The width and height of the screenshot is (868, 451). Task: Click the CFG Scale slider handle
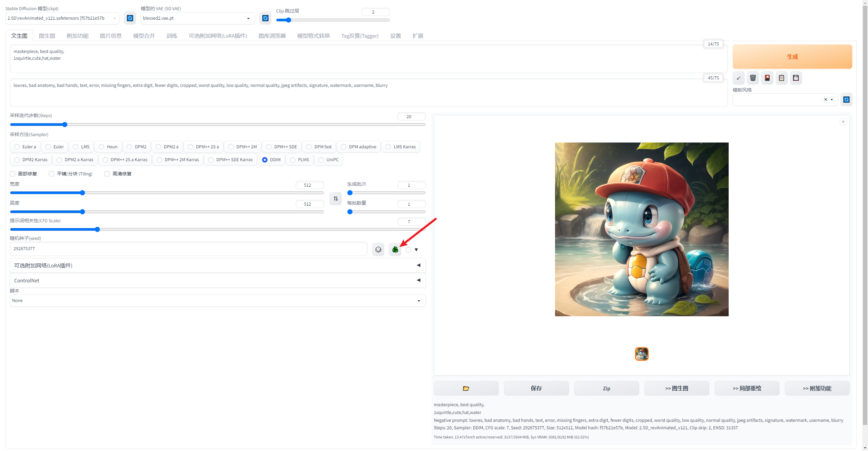[97, 229]
